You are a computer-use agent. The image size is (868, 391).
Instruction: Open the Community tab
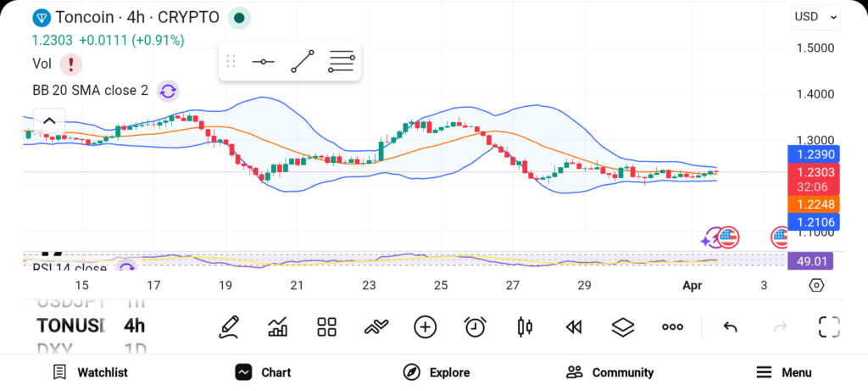pos(610,372)
